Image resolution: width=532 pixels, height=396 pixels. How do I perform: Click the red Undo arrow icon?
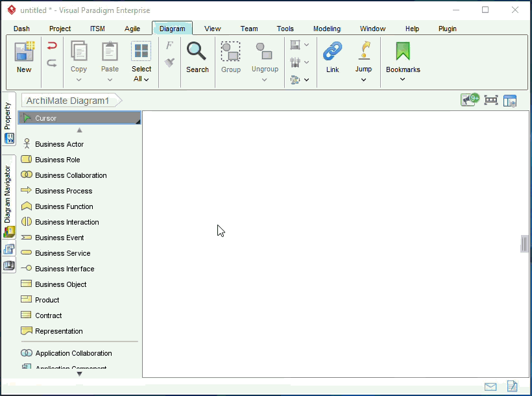(52, 45)
